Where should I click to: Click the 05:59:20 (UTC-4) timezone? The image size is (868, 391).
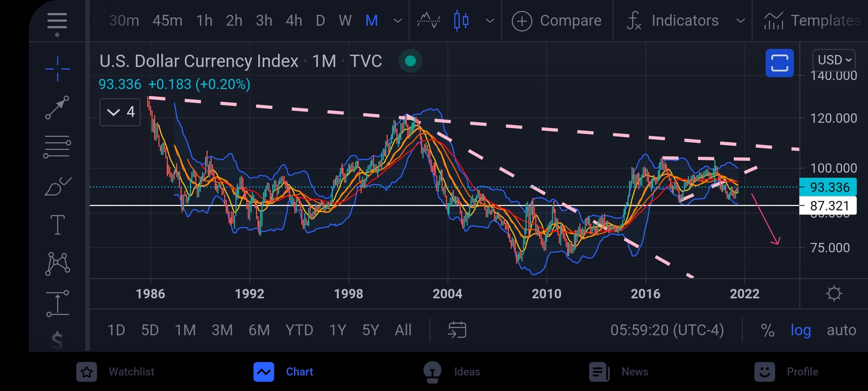667,330
